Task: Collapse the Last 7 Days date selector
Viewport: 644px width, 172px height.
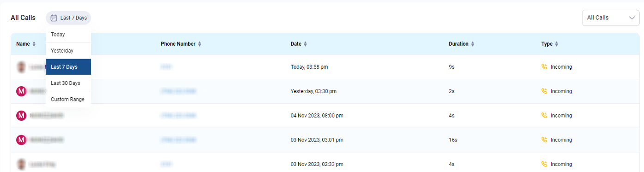Action: coord(68,18)
